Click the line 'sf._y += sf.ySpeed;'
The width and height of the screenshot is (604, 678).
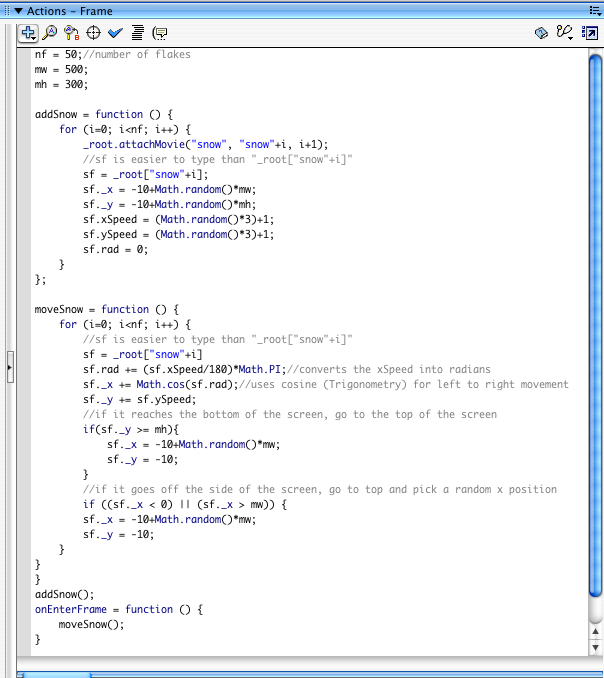139,400
